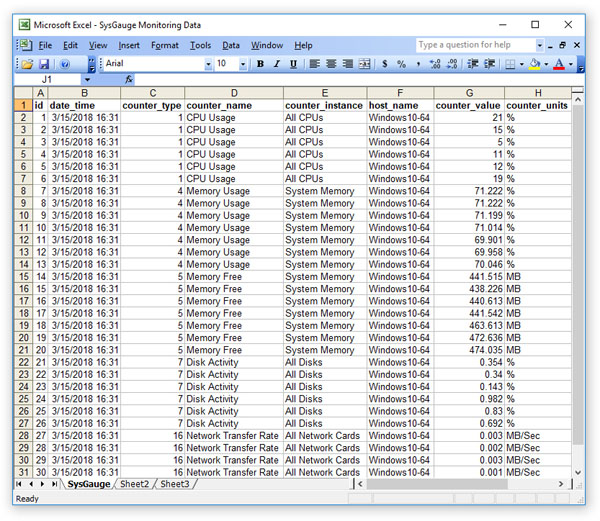This screenshot has height=521, width=600.
Task: Click Type a question for help box
Action: click(476, 45)
